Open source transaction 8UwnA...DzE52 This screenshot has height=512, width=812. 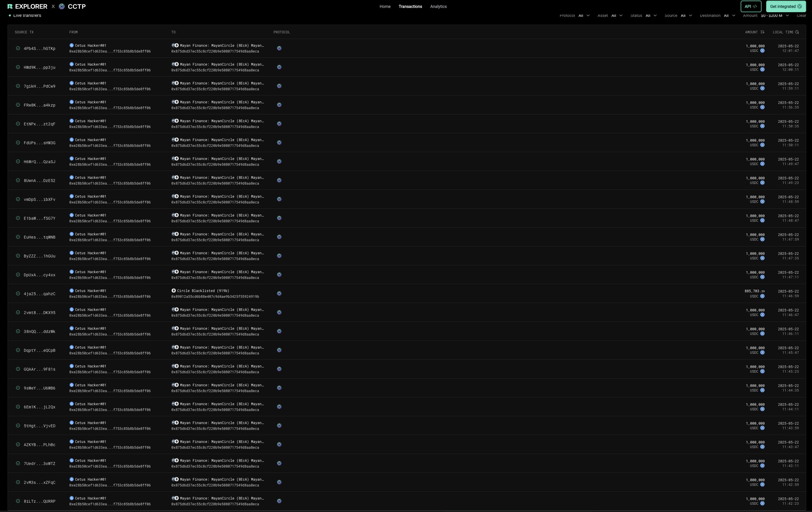click(x=39, y=181)
